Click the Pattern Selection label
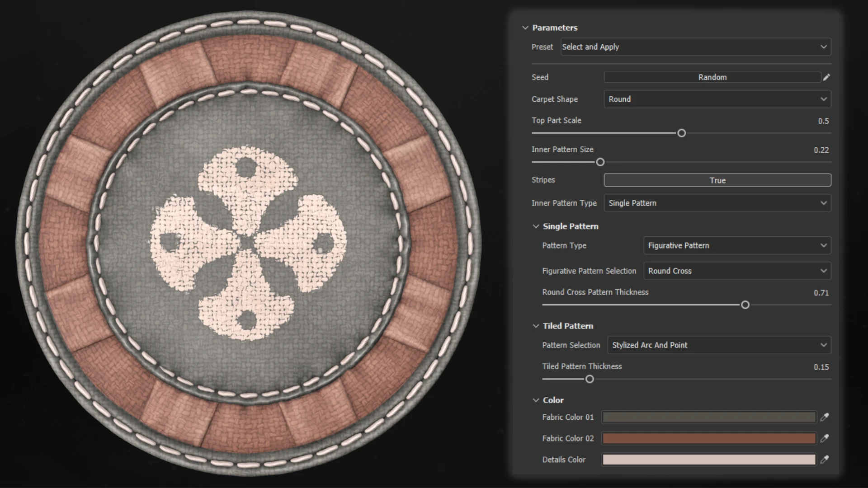 (571, 345)
